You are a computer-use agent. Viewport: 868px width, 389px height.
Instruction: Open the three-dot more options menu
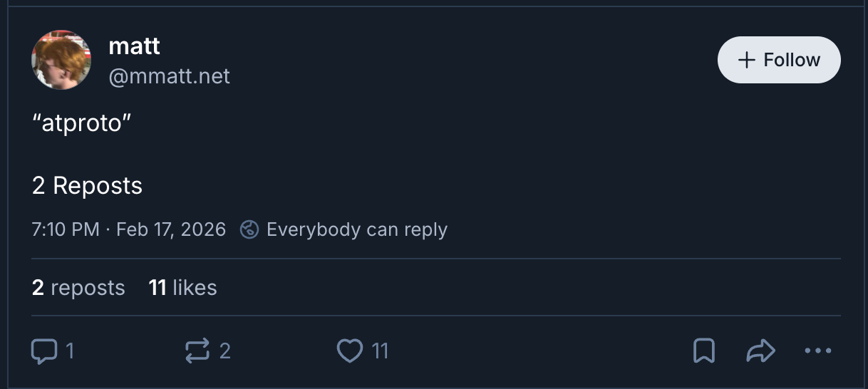[817, 351]
